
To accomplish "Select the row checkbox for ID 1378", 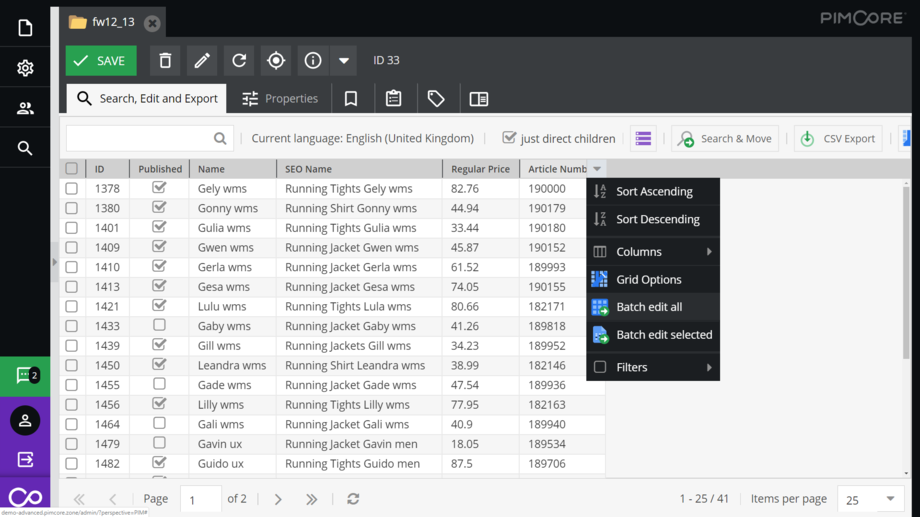I will click(72, 189).
